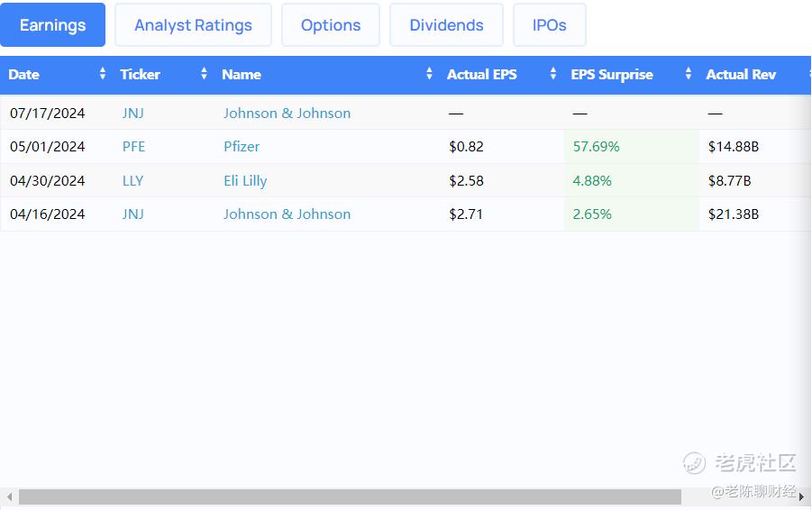Open the LLY ticker link
Image resolution: width=812 pixels, height=510 pixels.
point(132,180)
